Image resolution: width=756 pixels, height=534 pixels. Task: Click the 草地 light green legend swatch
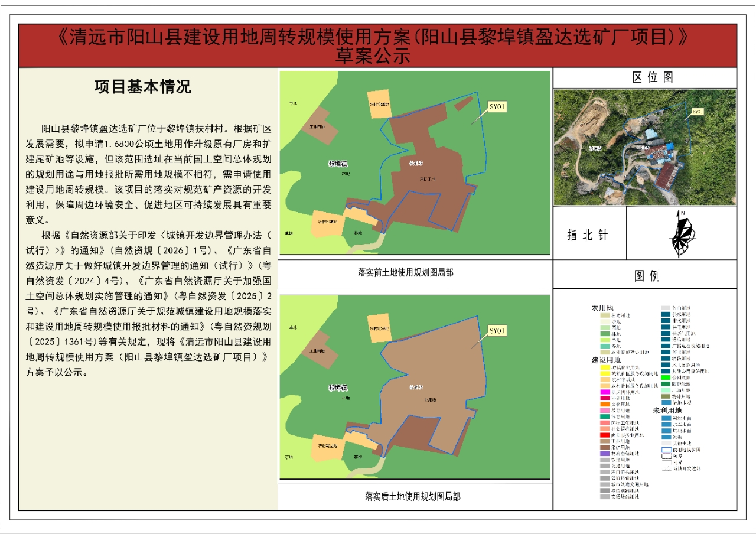click(605, 340)
